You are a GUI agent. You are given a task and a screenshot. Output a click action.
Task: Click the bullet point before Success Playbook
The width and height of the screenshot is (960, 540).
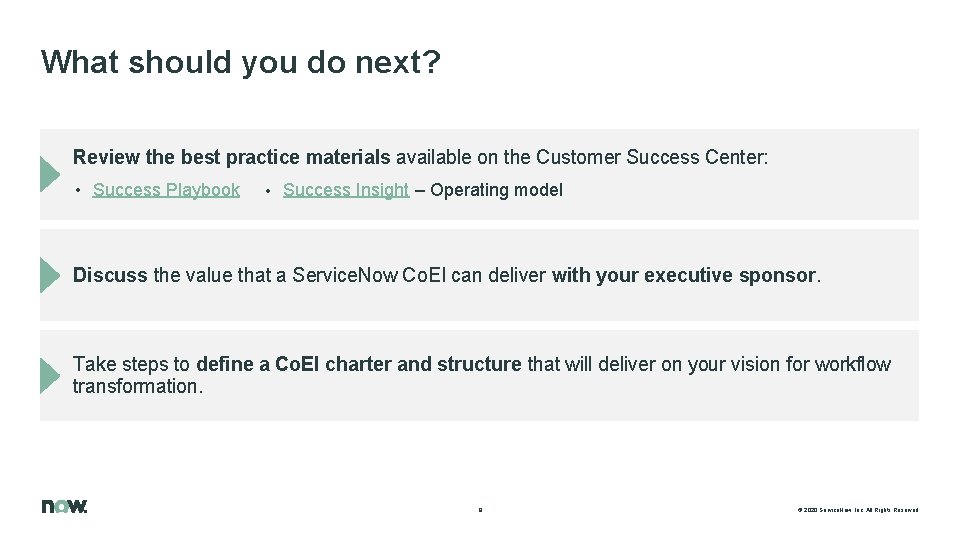click(x=79, y=190)
